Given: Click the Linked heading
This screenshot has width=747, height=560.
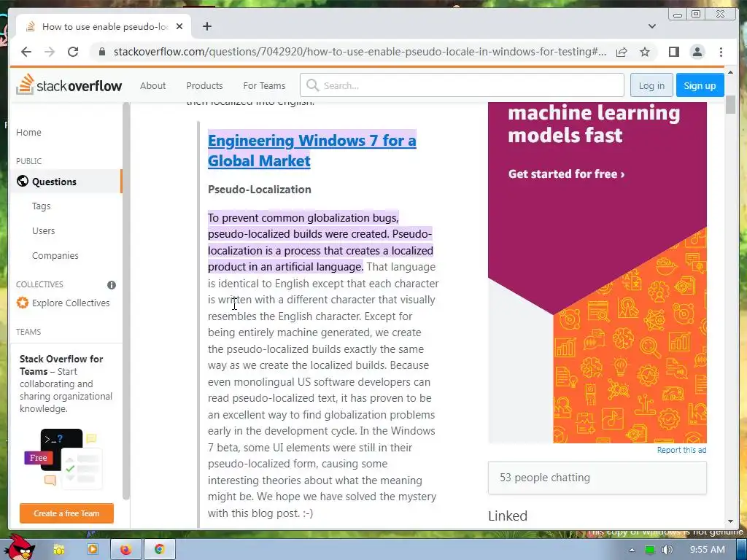Looking at the screenshot, I should tap(508, 516).
